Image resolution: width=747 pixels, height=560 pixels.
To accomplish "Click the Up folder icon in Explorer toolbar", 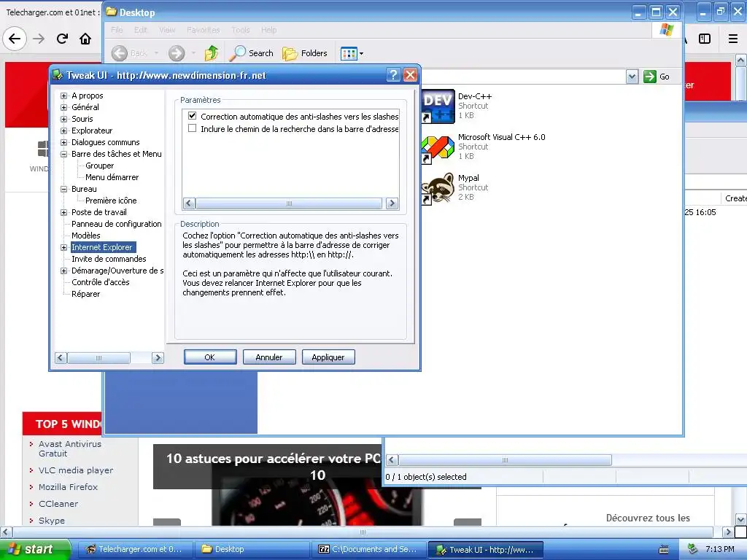I will pos(211,52).
